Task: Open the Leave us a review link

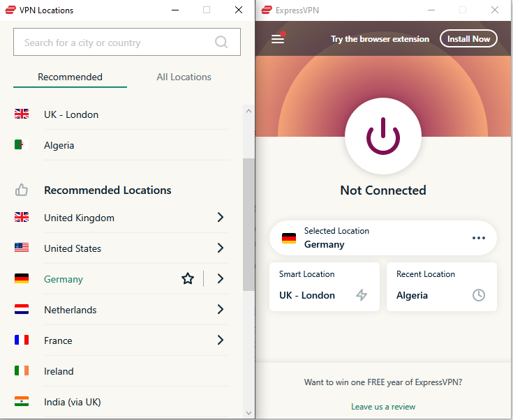Action: point(383,407)
